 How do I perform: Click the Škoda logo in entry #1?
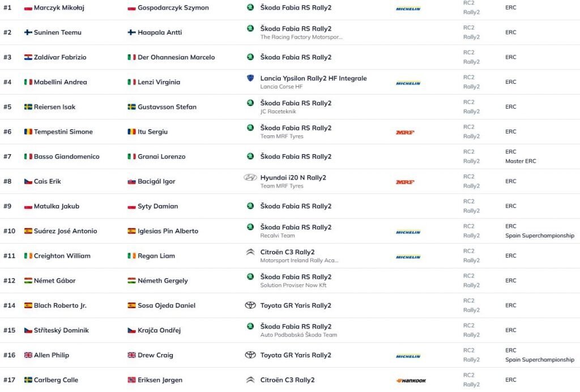pyautogui.click(x=250, y=7)
